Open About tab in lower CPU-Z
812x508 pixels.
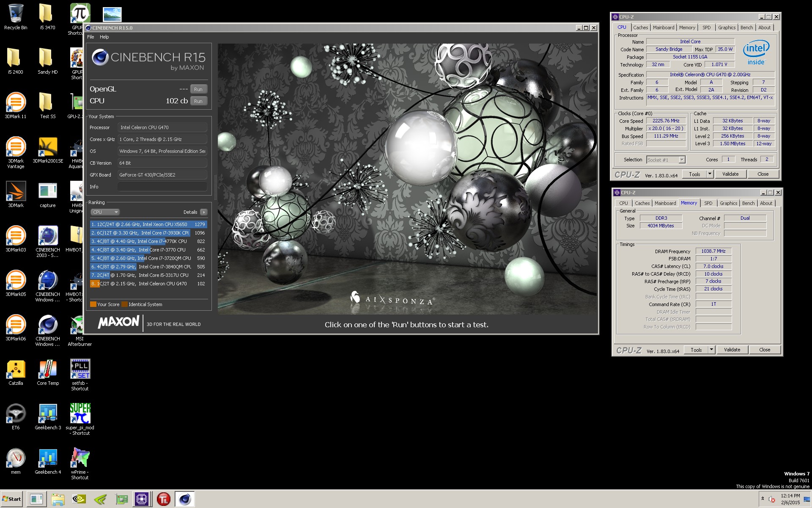pos(766,203)
